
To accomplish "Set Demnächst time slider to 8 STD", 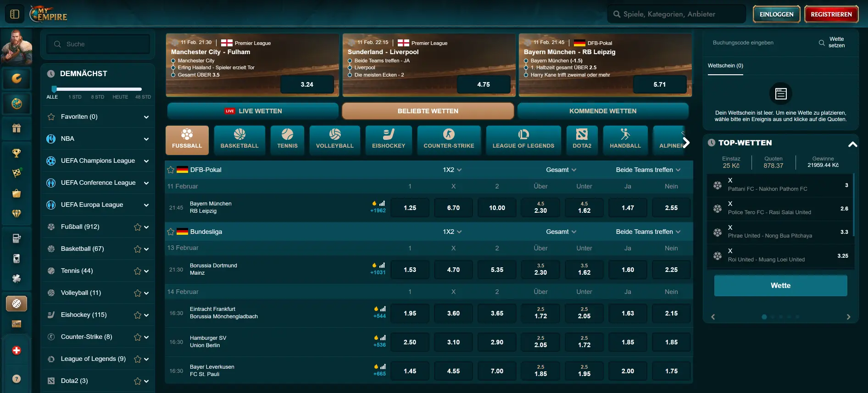I will click(x=97, y=97).
